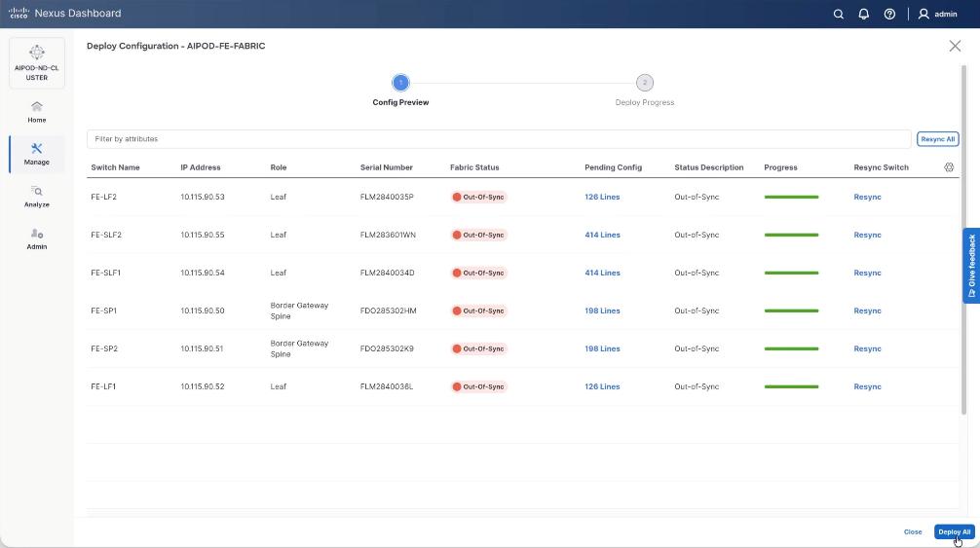Click the Resync All button
Viewport: 980px width, 548px height.
(x=937, y=138)
